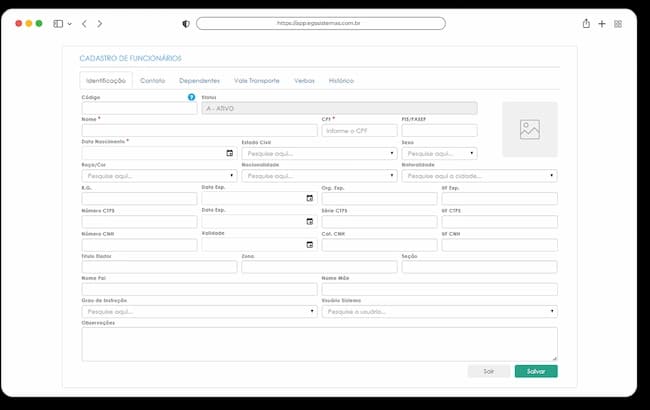This screenshot has height=410, width=650.
Task: Focus the Título Eleitor field
Action: 159,267
